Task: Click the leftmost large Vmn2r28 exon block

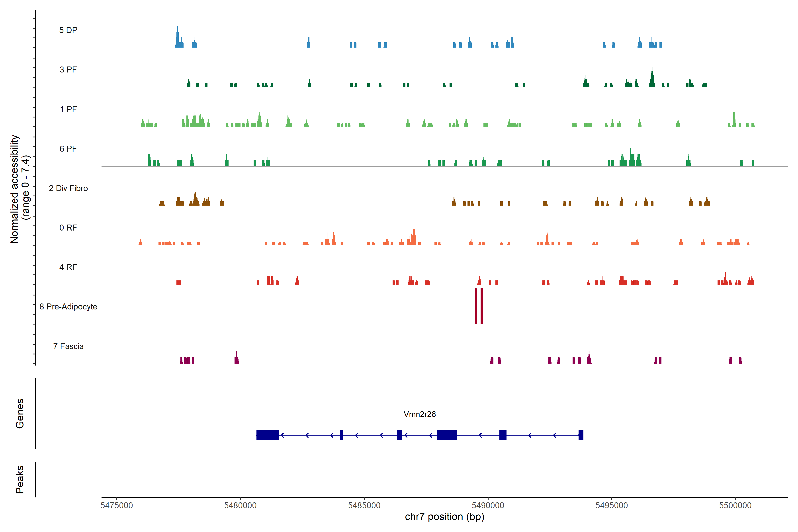Action: 267,435
